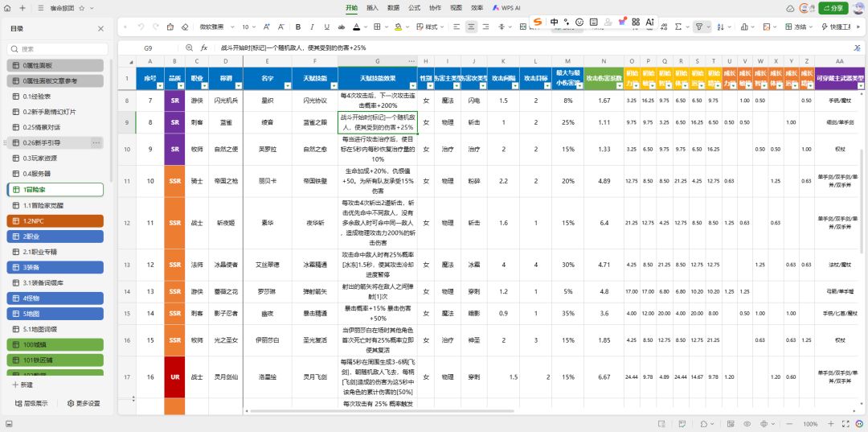Open the font color swatch under letter A
Viewport: 868px width, 432px height.
coord(357,27)
